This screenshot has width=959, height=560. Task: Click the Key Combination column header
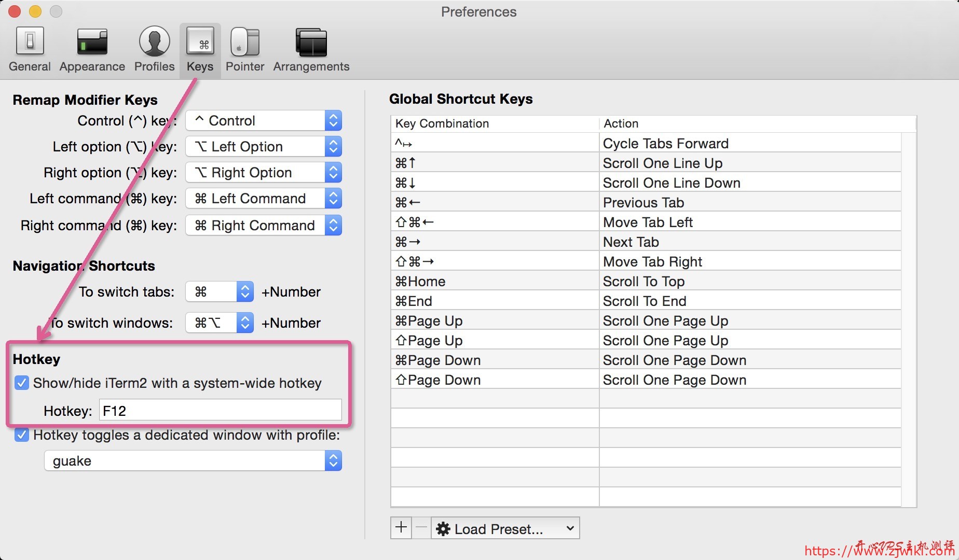[495, 123]
